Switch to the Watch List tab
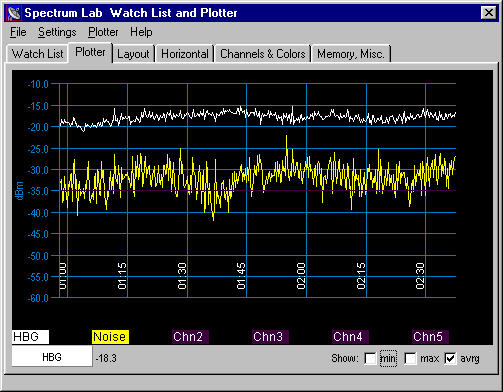This screenshot has width=503, height=392. 37,54
